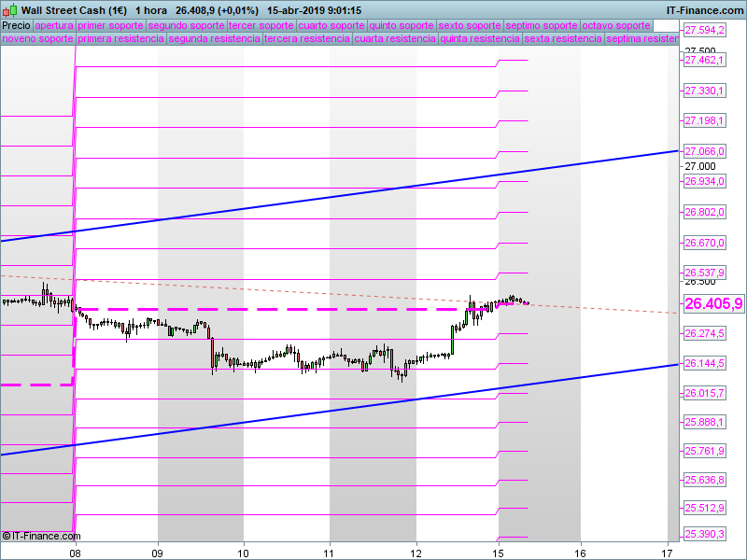Select the apertura indicator label
The width and height of the screenshot is (747, 560).
(54, 26)
